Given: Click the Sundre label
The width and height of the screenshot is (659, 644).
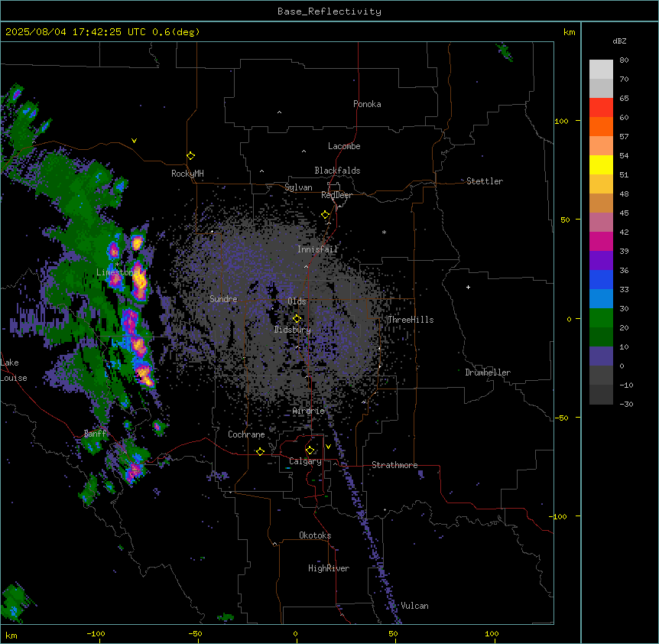Looking at the screenshot, I should (223, 299).
